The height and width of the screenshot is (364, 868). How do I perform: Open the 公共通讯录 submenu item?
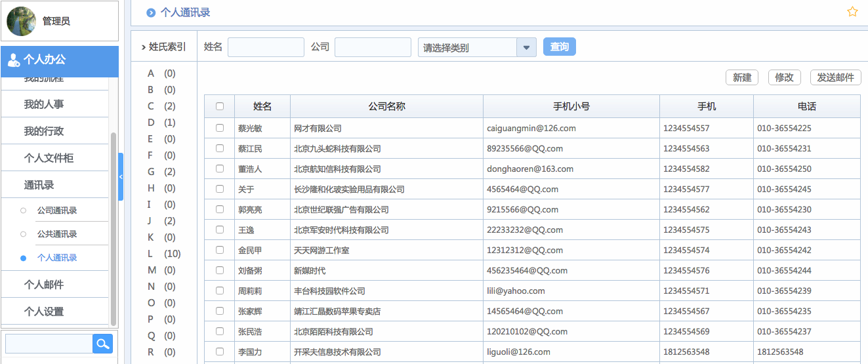click(x=57, y=234)
